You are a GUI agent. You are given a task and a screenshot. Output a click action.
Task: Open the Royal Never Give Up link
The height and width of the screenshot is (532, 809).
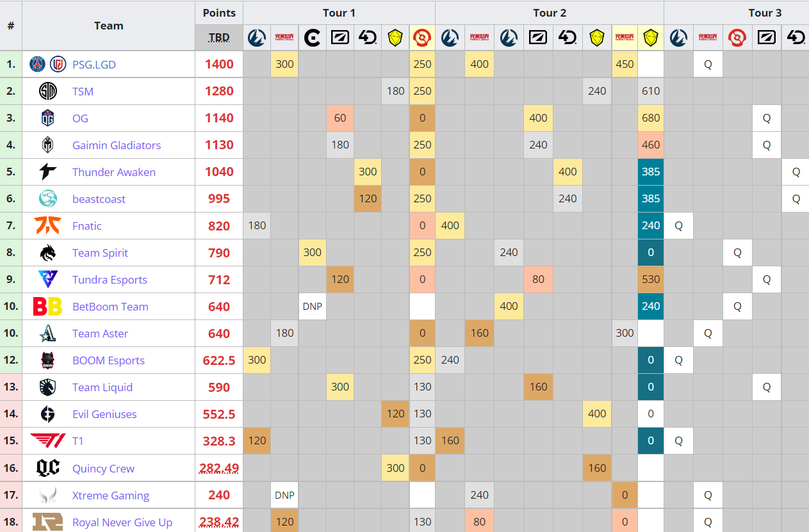click(x=122, y=522)
